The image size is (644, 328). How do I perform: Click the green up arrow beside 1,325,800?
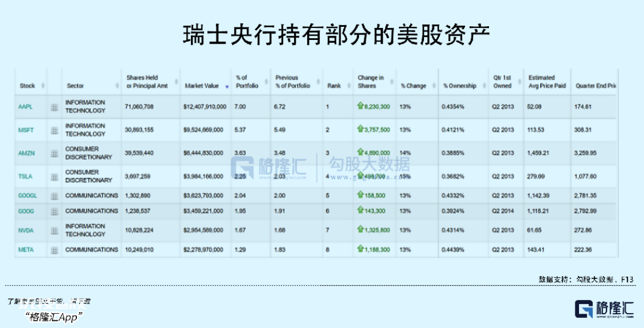point(361,229)
